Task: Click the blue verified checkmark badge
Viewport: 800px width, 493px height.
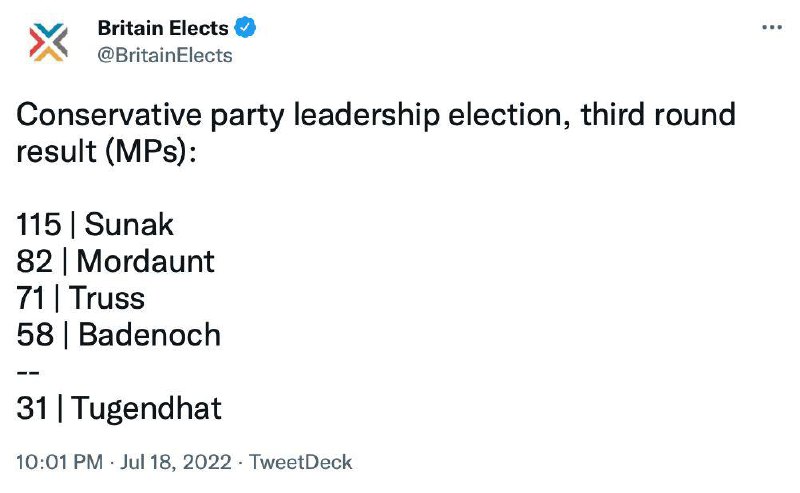Action: [244, 28]
